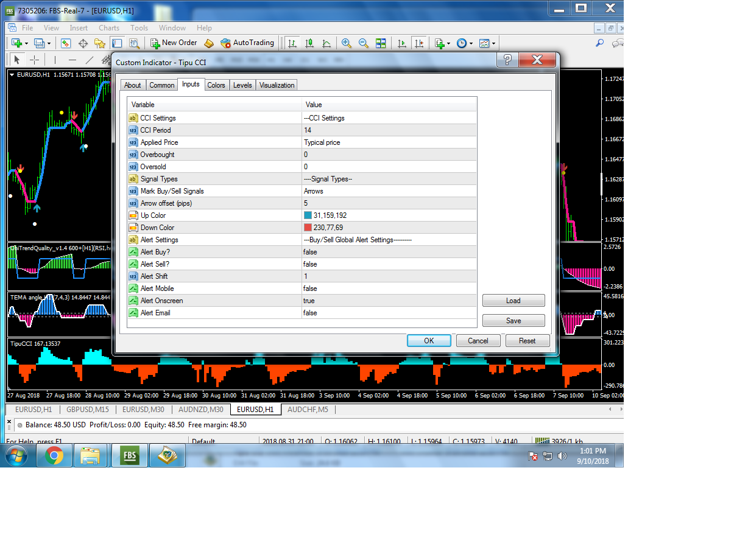Switch to the Common tab

pyautogui.click(x=161, y=85)
